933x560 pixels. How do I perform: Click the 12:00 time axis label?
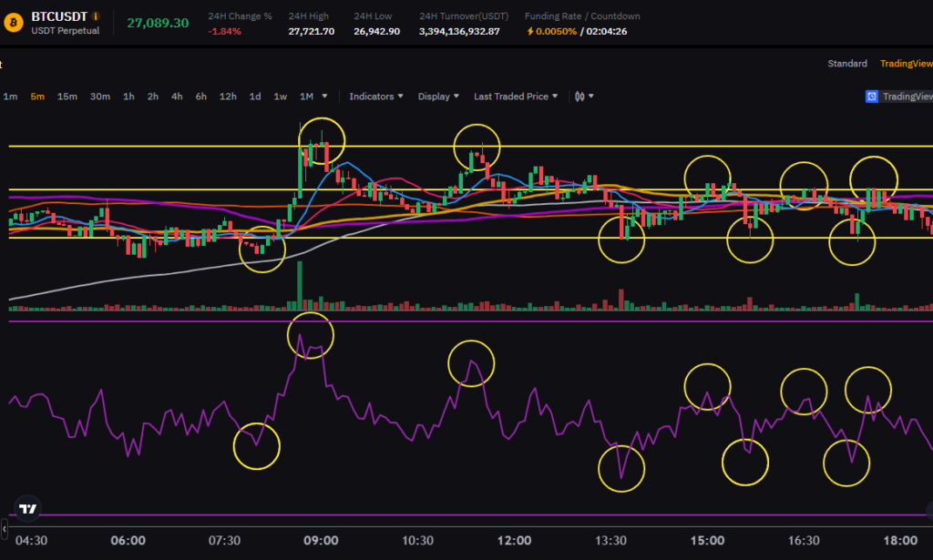point(514,540)
